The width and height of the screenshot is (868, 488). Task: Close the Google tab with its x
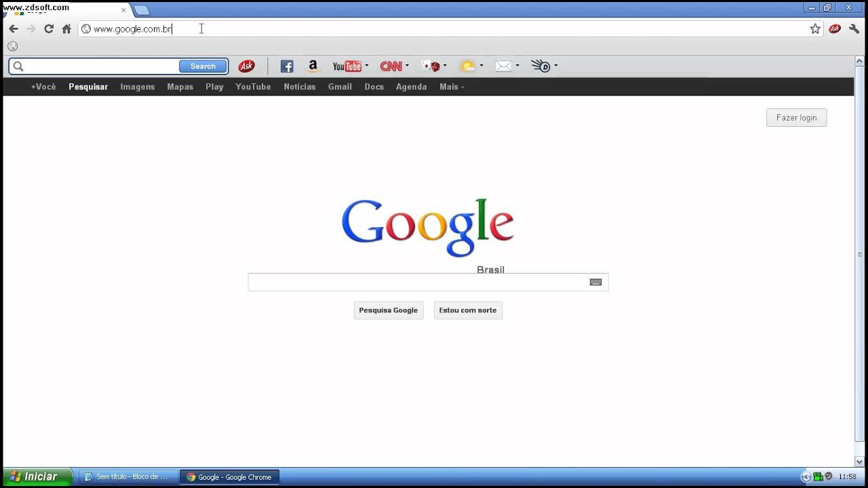coord(123,10)
